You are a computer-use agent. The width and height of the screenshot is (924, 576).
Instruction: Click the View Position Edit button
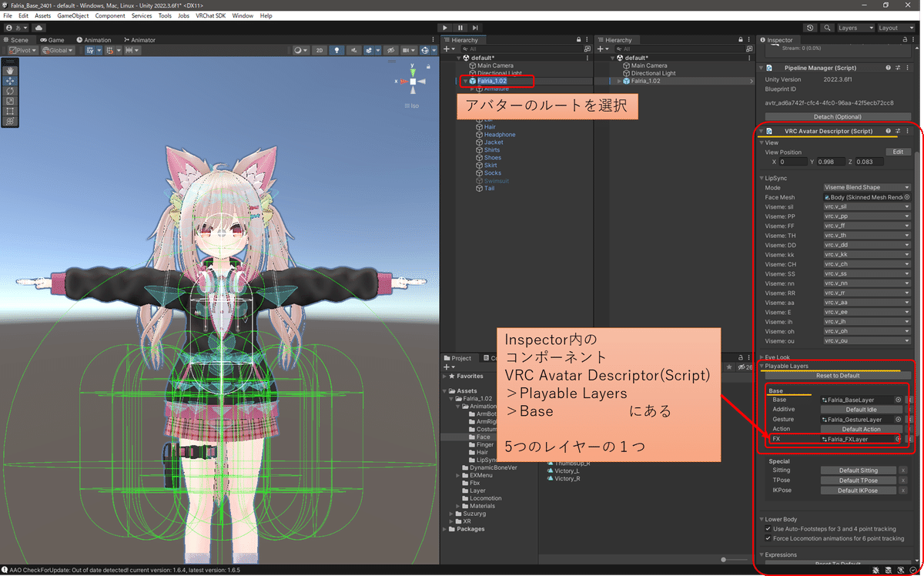(x=898, y=152)
